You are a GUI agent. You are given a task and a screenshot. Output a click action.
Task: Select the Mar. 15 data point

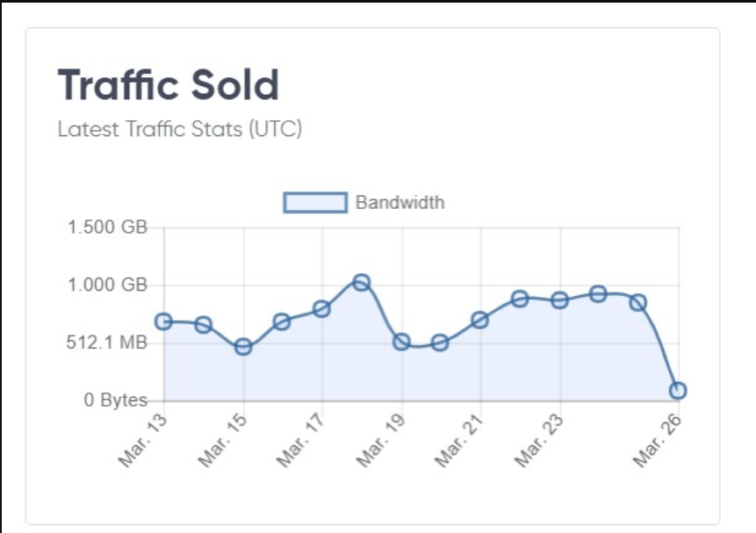[243, 347]
